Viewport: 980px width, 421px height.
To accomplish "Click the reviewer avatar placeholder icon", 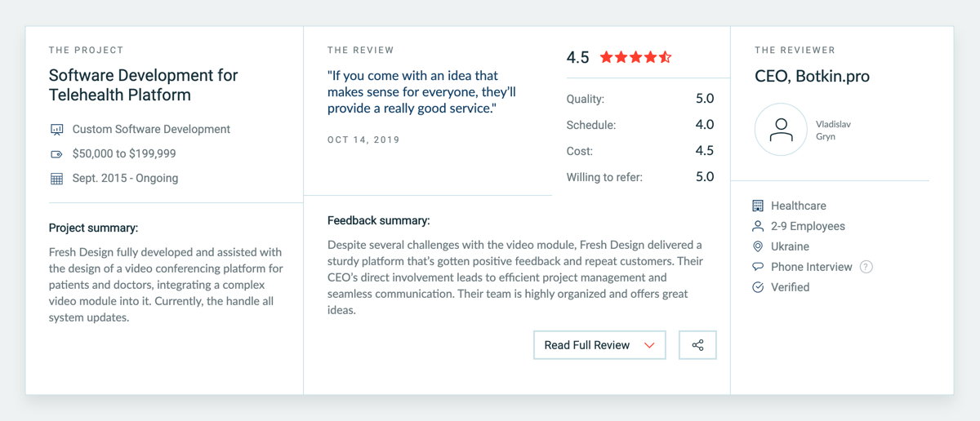I will coord(782,130).
